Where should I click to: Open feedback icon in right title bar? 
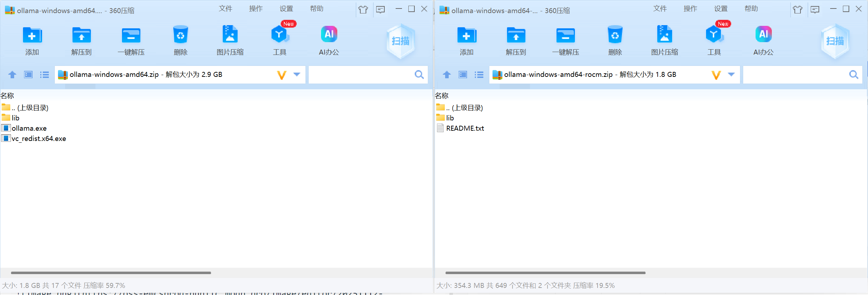coord(815,10)
